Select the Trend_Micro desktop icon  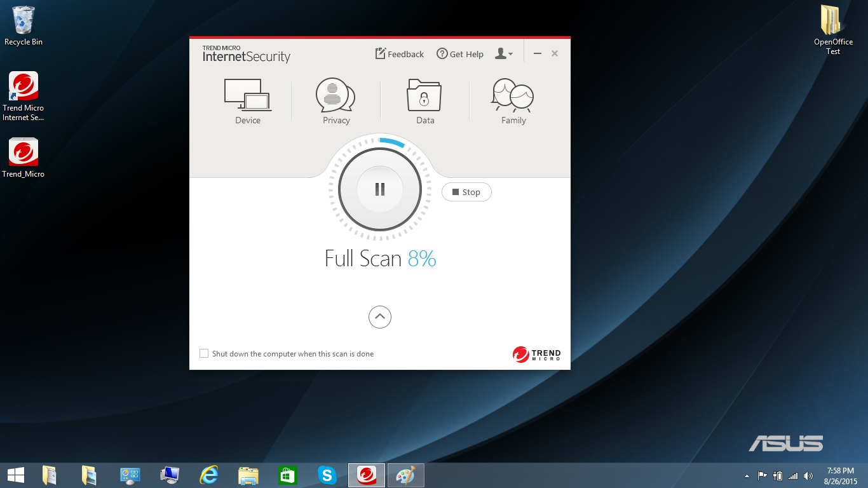[x=24, y=158]
